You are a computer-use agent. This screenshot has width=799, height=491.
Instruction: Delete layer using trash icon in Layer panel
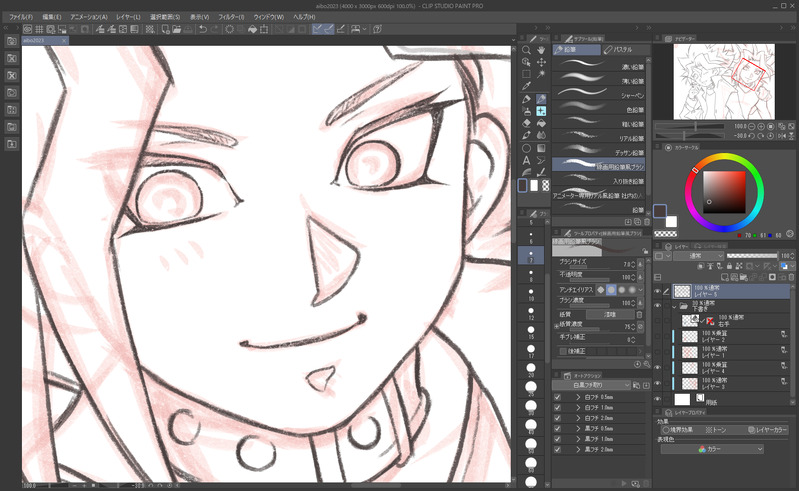(x=791, y=277)
